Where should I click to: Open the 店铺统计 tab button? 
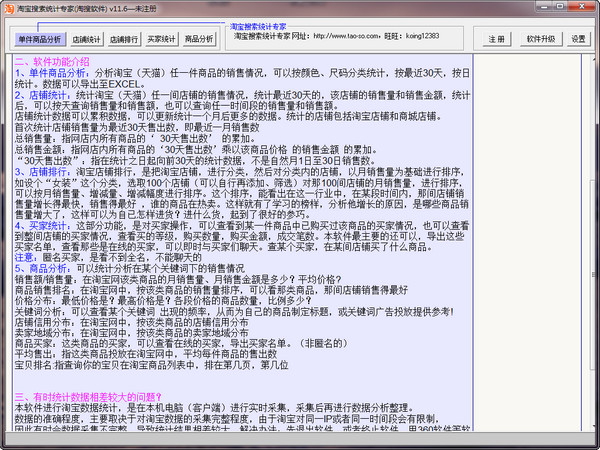86,39
